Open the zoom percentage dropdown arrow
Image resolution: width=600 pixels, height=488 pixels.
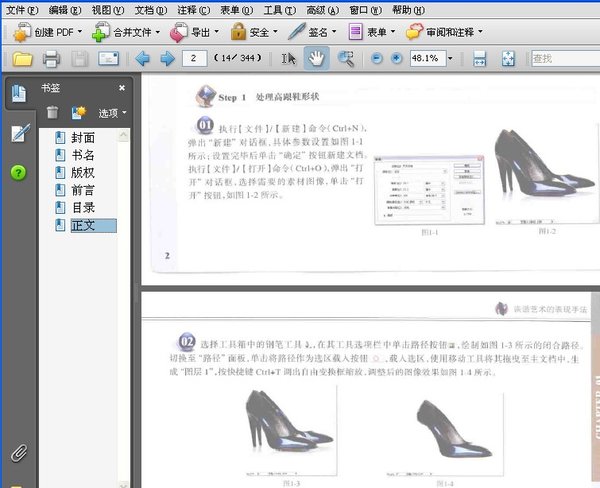pyautogui.click(x=450, y=59)
